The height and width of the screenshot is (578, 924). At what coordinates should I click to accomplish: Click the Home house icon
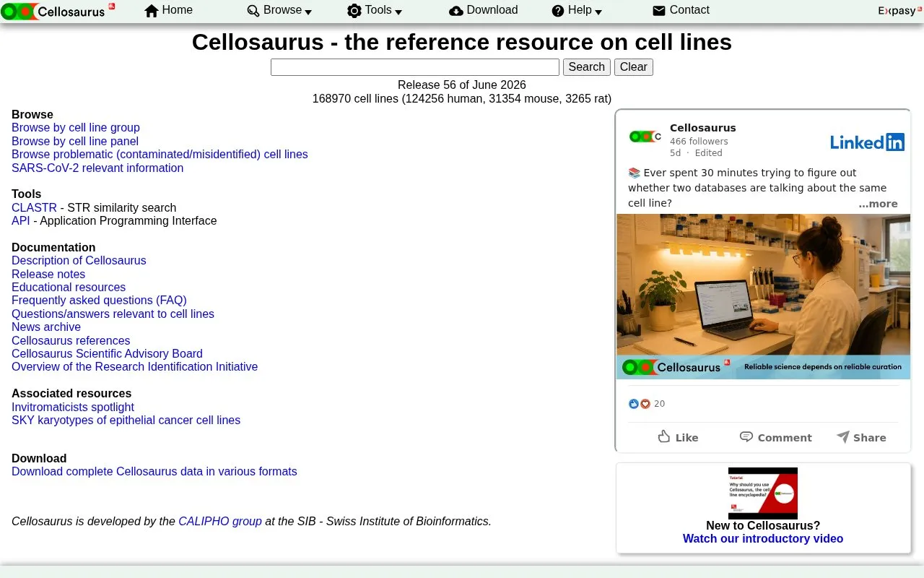tap(152, 11)
